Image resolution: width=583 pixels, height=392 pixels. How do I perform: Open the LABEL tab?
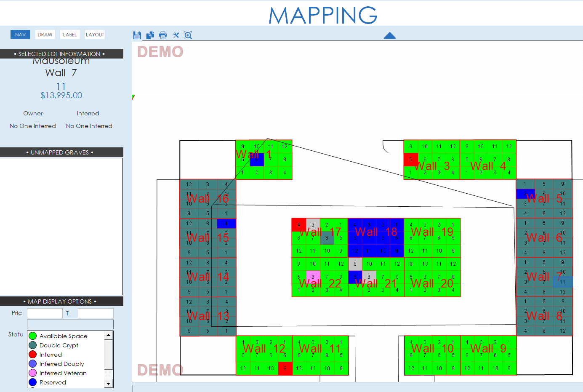pyautogui.click(x=70, y=35)
